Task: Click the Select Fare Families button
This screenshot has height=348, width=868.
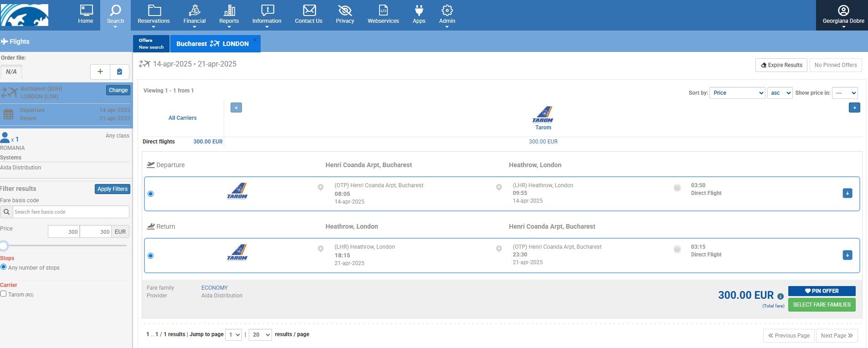Action: point(822,305)
